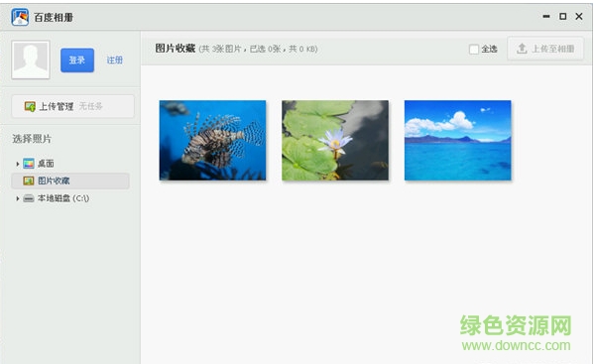
Task: Click the local disk drive icon
Action: pos(29,198)
